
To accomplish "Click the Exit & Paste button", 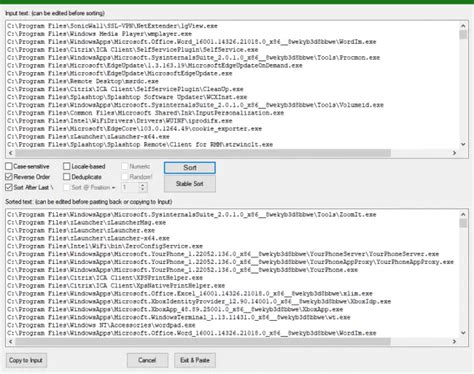I will [x=195, y=360].
